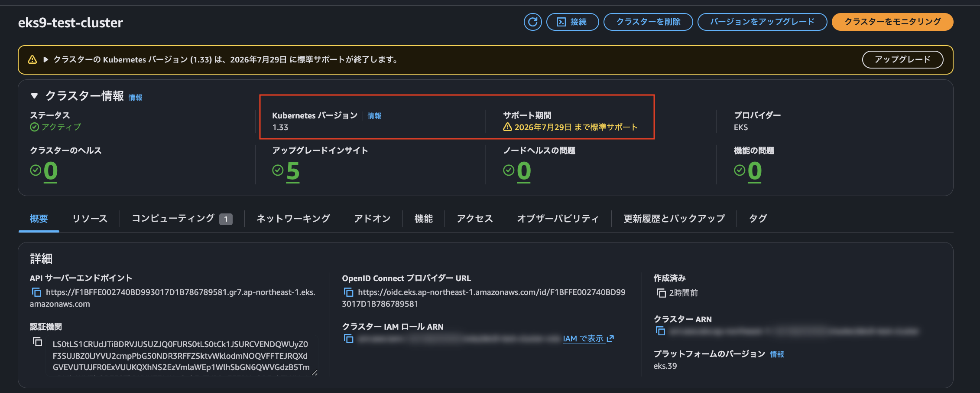Screen dimensions: 980x393
Task: Switch to the オブザーバビリティ tab
Action: (558, 219)
